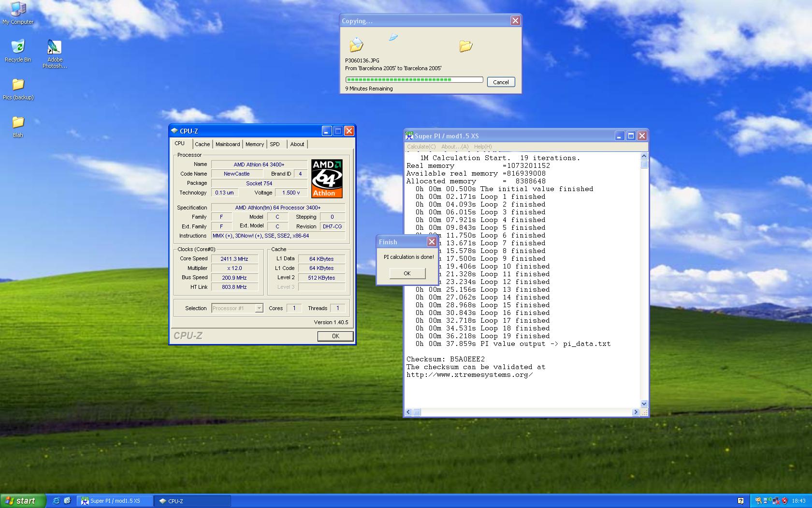The width and height of the screenshot is (812, 508).
Task: Click the Core Speed 2411.3 MHz field
Action: (x=234, y=259)
